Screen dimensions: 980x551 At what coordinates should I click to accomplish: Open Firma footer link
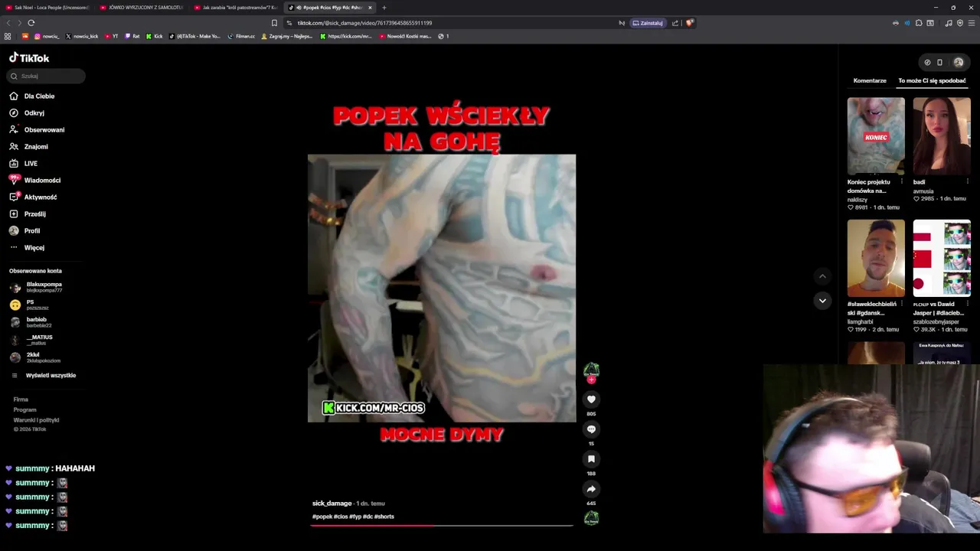pyautogui.click(x=21, y=399)
